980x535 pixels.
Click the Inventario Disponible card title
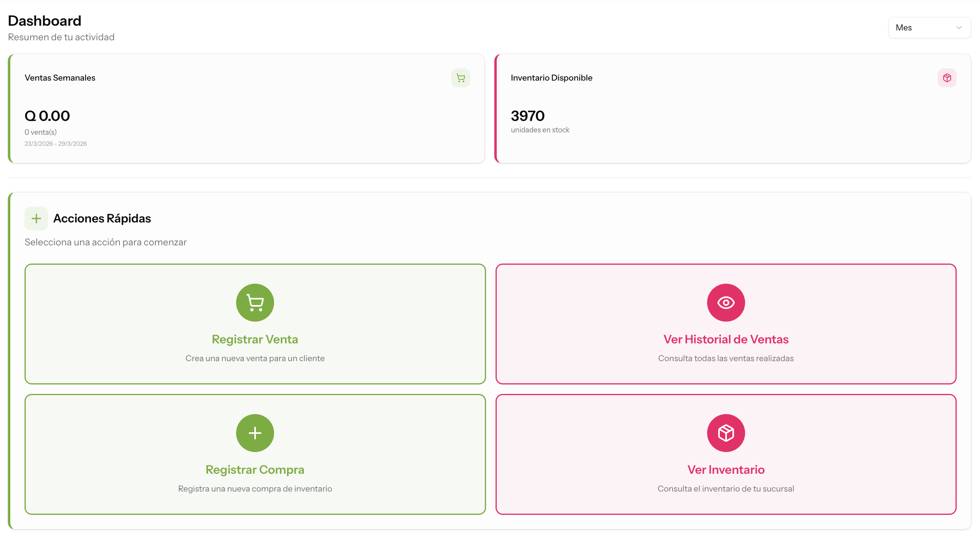point(552,78)
